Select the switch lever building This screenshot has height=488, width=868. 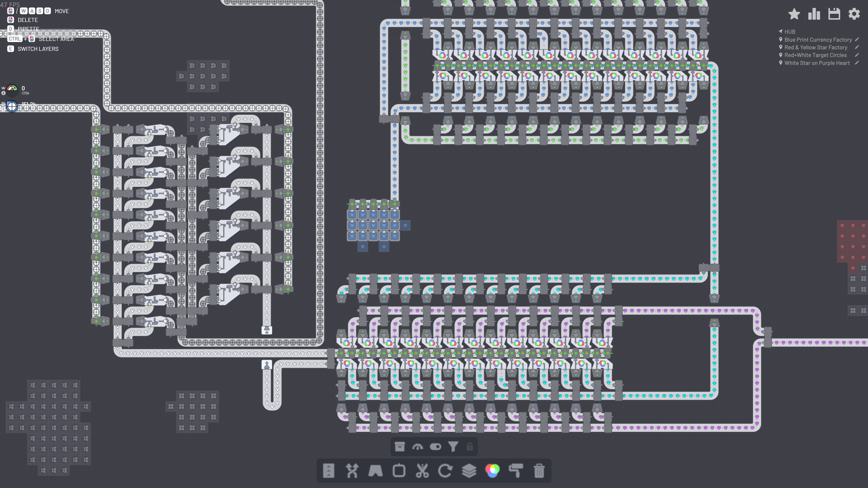click(x=435, y=447)
